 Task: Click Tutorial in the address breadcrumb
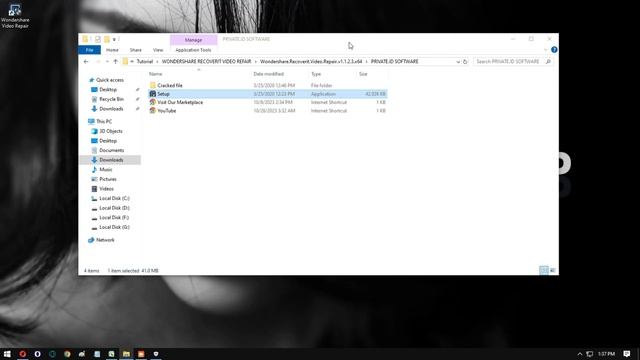pyautogui.click(x=144, y=62)
